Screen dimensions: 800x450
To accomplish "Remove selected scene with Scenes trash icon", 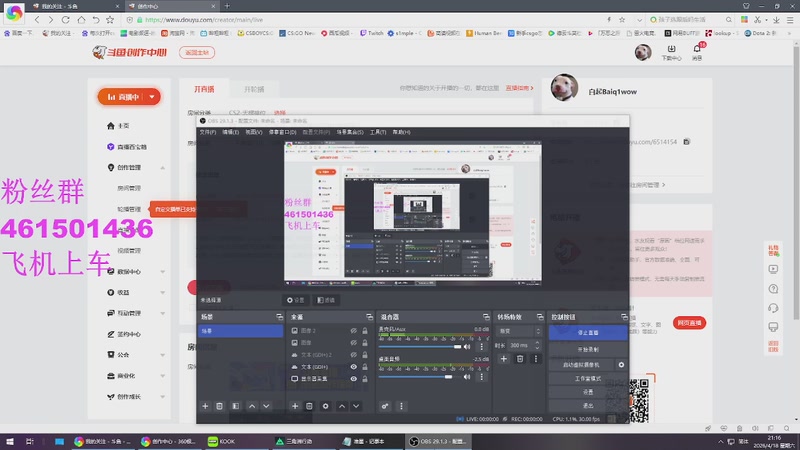I will pyautogui.click(x=219, y=406).
